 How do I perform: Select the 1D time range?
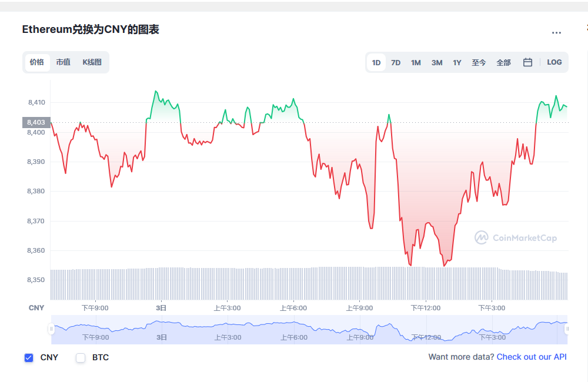(376, 63)
